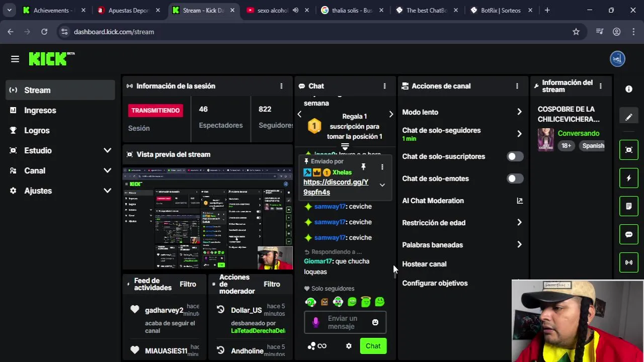Screen dimensions: 644x362
Task: Toggle the broadcast signal widget icon
Action: tap(629, 262)
